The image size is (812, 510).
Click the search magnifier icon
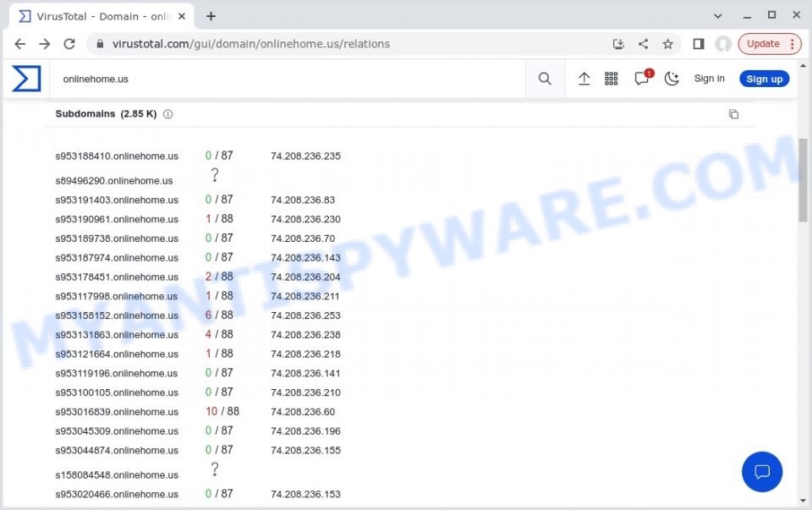545,79
